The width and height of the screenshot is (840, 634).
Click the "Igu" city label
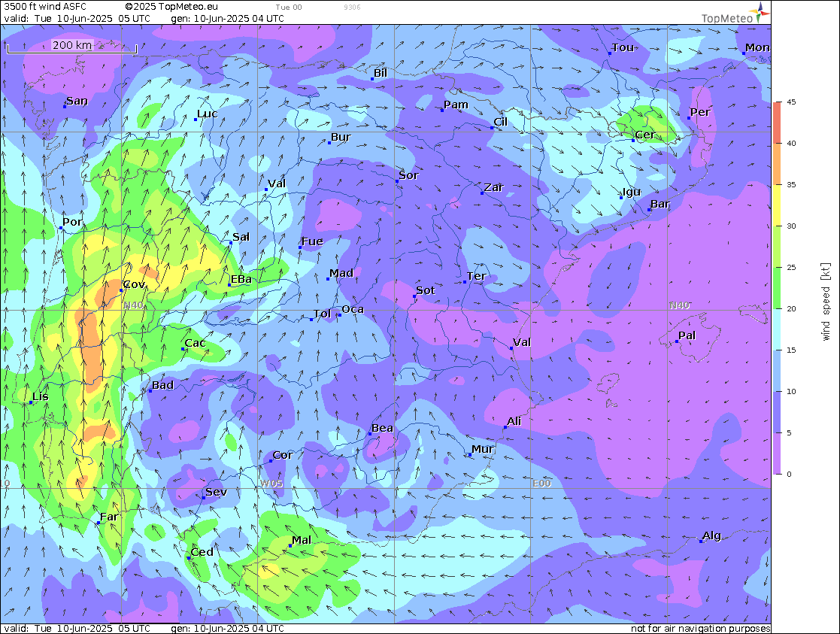tap(632, 192)
